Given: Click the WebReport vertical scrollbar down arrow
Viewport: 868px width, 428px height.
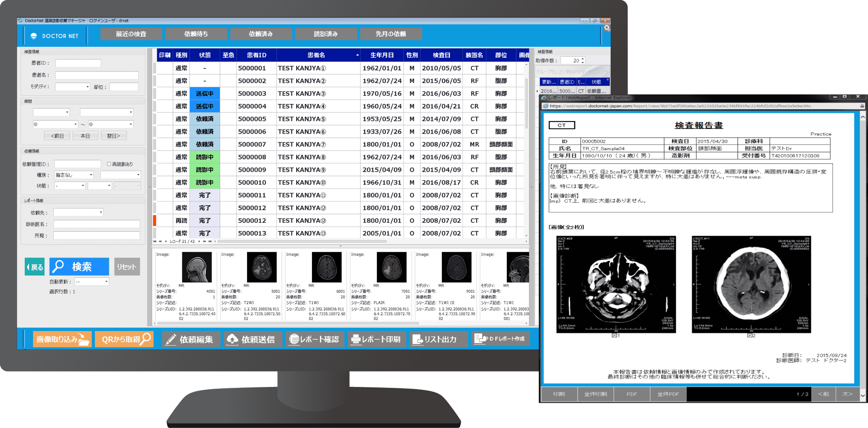Looking at the screenshot, I should 863,396.
